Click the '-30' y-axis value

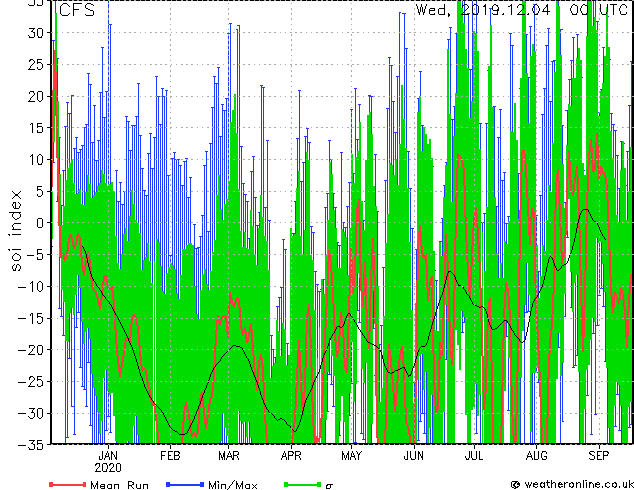click(x=31, y=413)
